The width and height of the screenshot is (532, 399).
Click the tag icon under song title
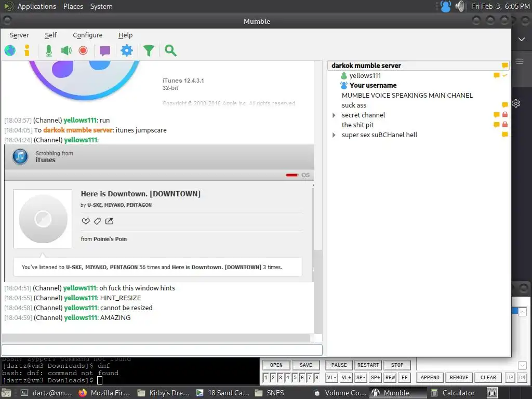[97, 221]
